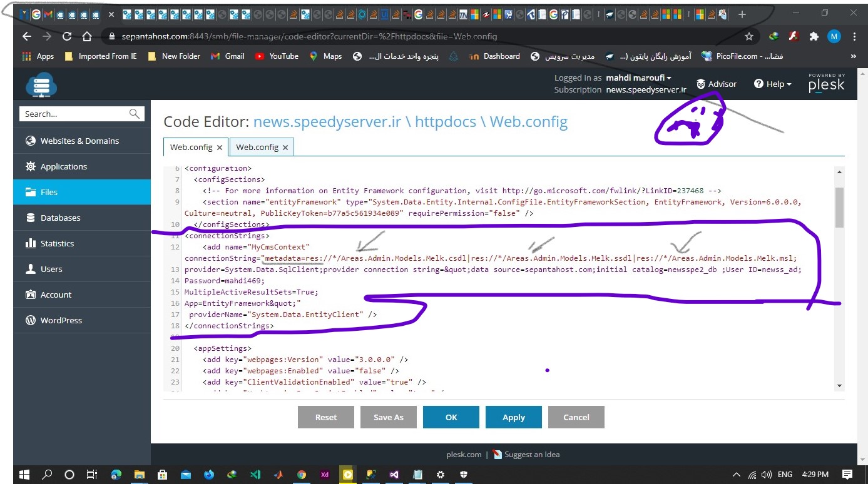This screenshot has height=484, width=868.
Task: Show more bookmarks with the chevron
Action: pos(853,56)
